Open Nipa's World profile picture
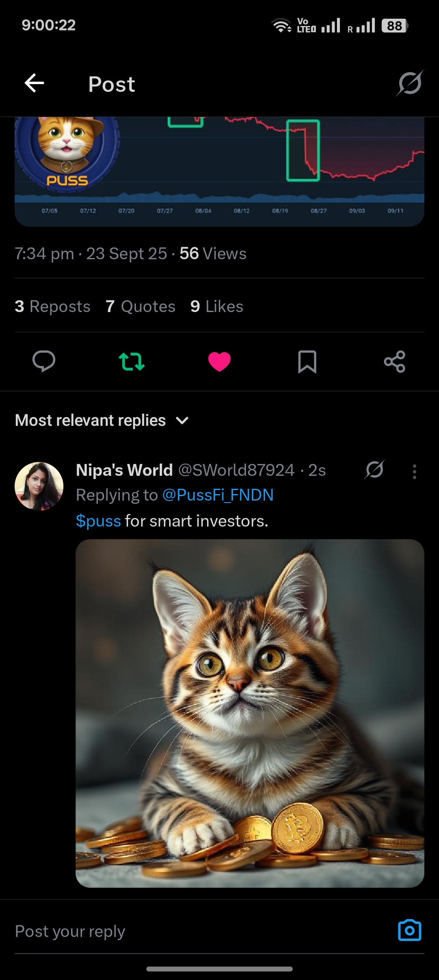The height and width of the screenshot is (980, 439). point(39,486)
